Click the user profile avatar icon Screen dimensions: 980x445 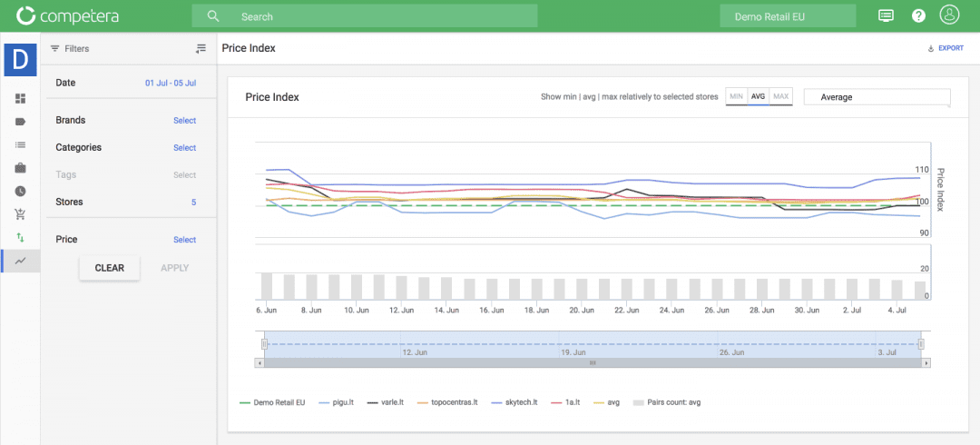[949, 15]
